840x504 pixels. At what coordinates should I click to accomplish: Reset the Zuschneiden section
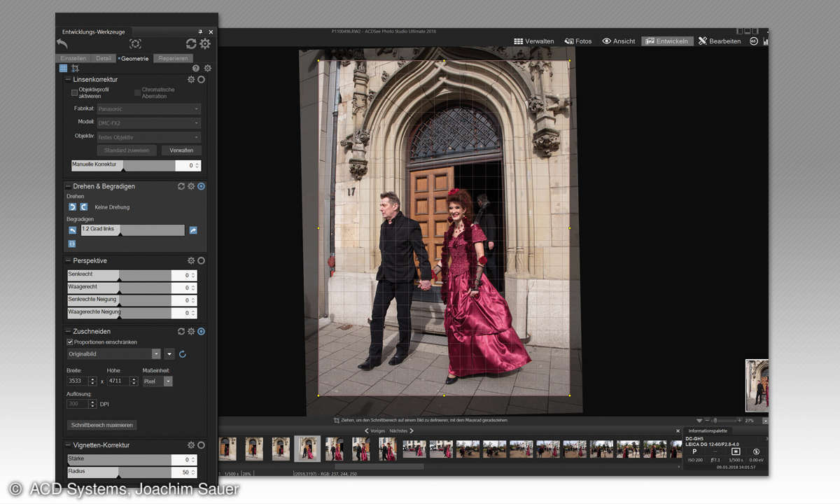tap(181, 331)
